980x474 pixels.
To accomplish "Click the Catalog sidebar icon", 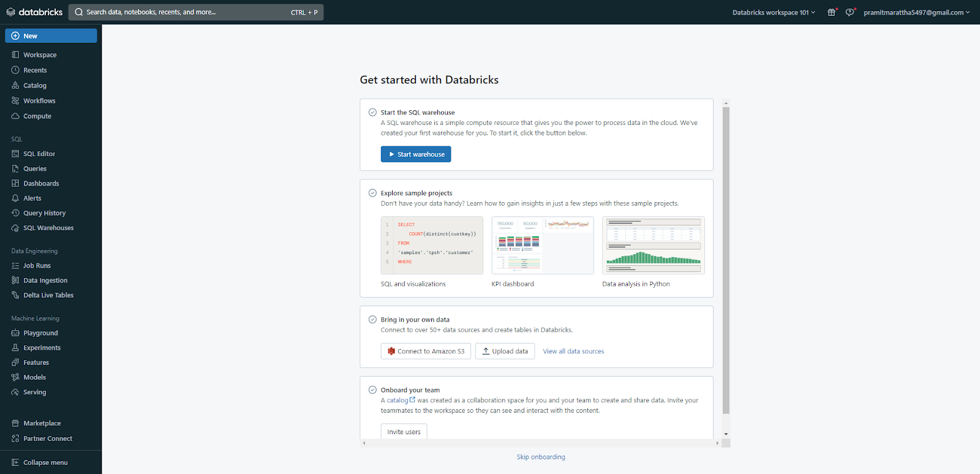I will pyautogui.click(x=15, y=85).
